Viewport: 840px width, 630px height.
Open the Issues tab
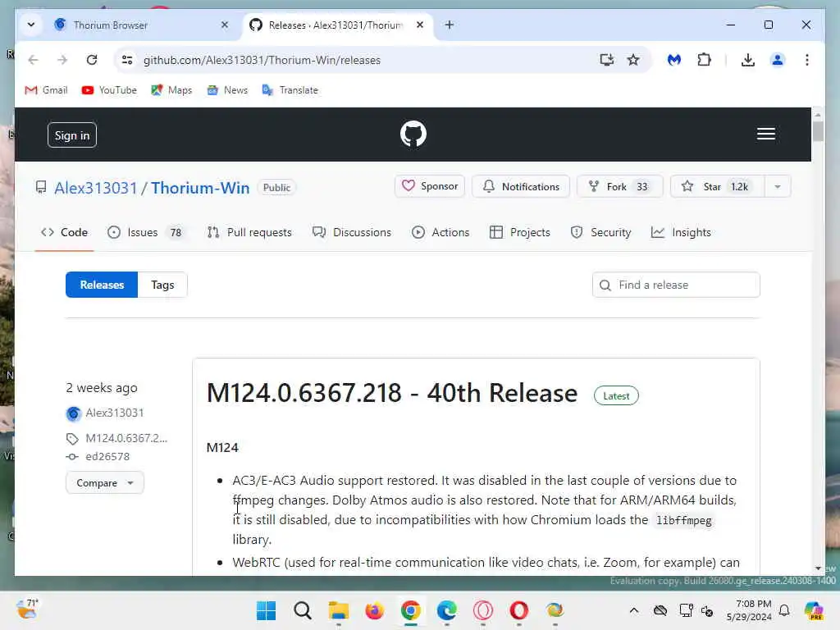(x=146, y=232)
